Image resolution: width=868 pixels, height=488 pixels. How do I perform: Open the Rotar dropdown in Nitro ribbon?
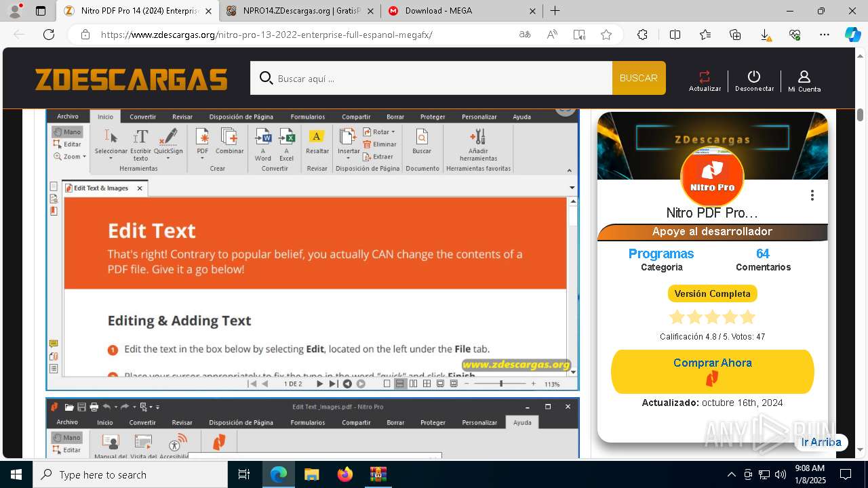click(379, 132)
